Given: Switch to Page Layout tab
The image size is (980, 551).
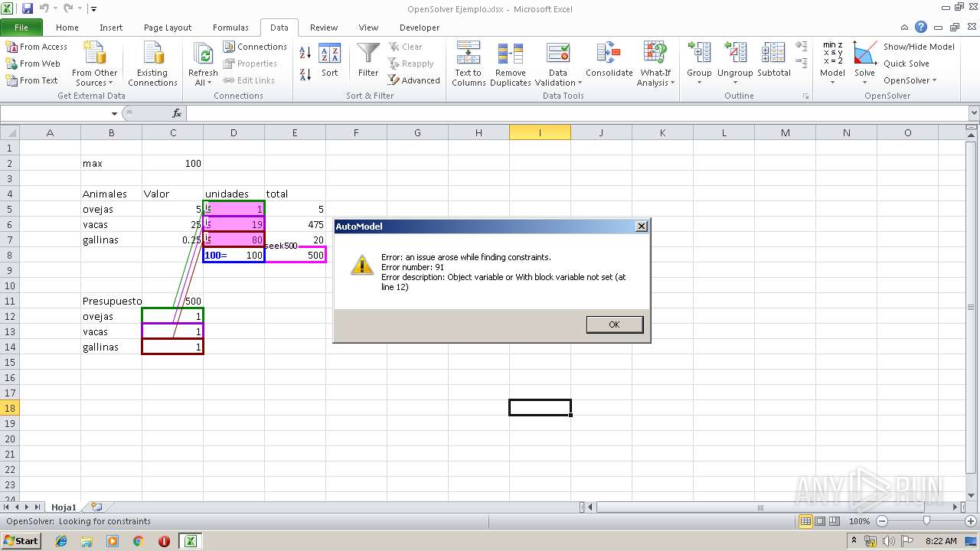Looking at the screenshot, I should pos(168,28).
